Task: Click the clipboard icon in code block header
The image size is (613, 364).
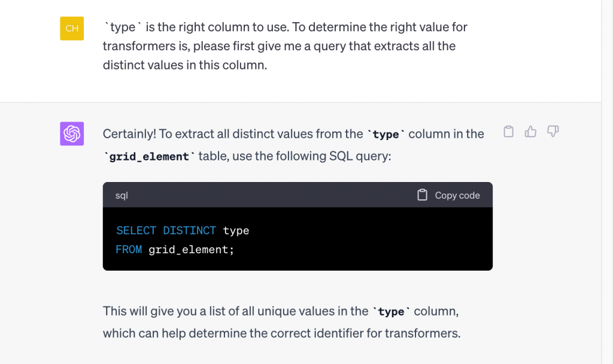Action: [x=422, y=195]
